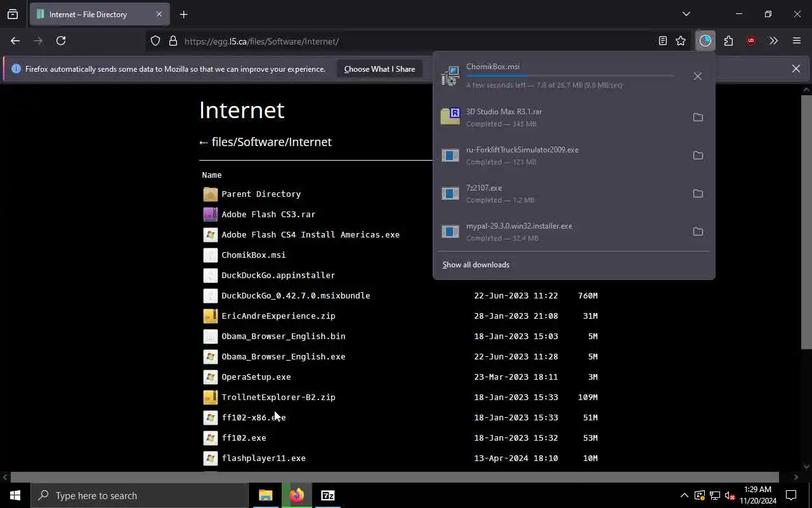Viewport: 812px width, 508px height.
Task: Download Adobe Flash CS4 Install Americas.exe
Action: [x=310, y=234]
